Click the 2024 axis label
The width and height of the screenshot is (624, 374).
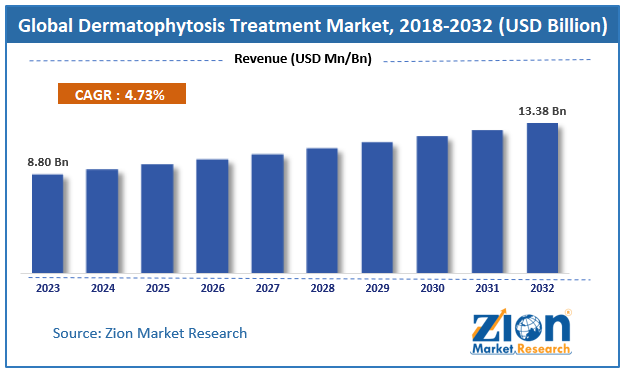pos(103,288)
